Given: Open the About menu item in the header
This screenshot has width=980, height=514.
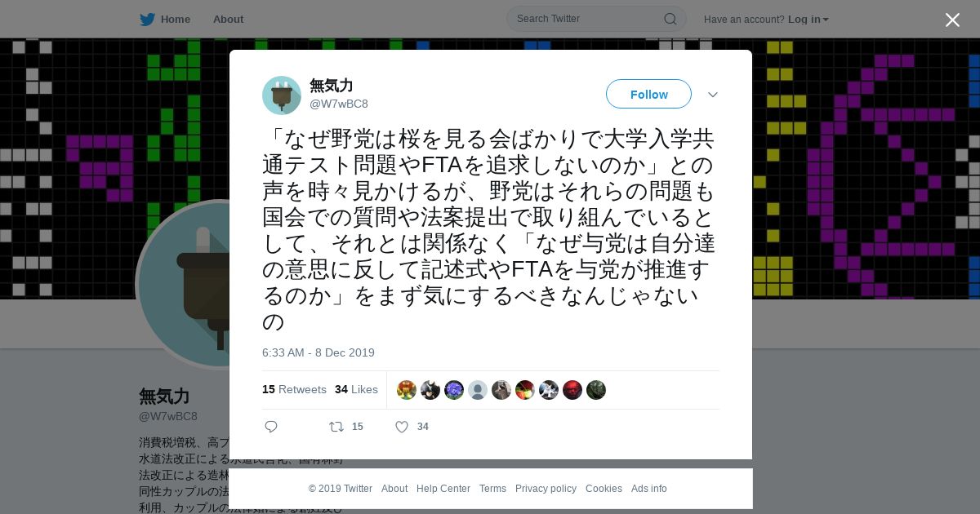Looking at the screenshot, I should (228, 19).
